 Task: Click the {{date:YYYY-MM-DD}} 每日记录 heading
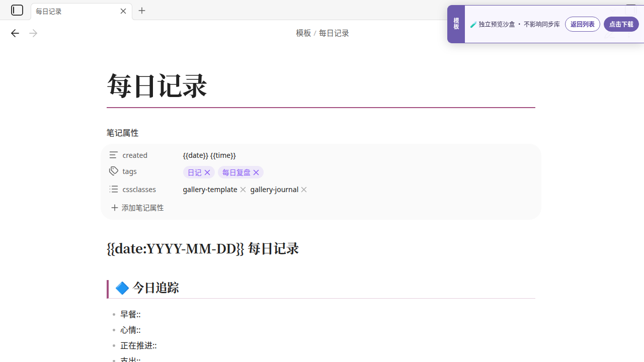(x=203, y=248)
